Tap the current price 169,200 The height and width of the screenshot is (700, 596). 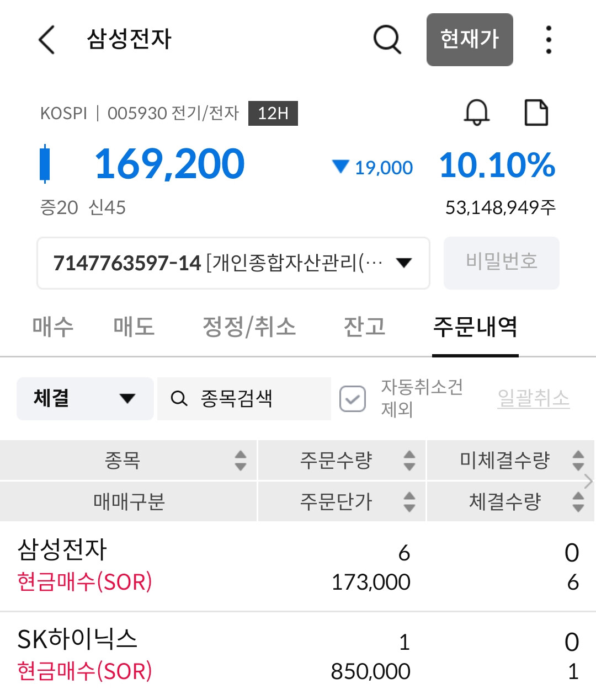(170, 164)
